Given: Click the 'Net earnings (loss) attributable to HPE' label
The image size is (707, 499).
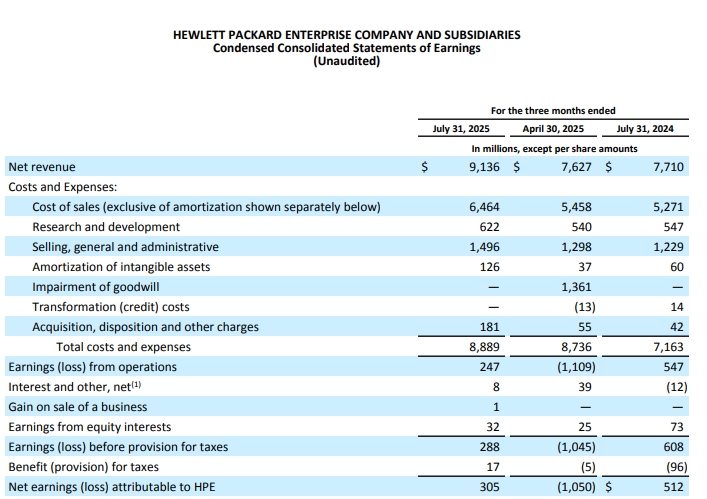Looking at the screenshot, I should pyautogui.click(x=110, y=487).
